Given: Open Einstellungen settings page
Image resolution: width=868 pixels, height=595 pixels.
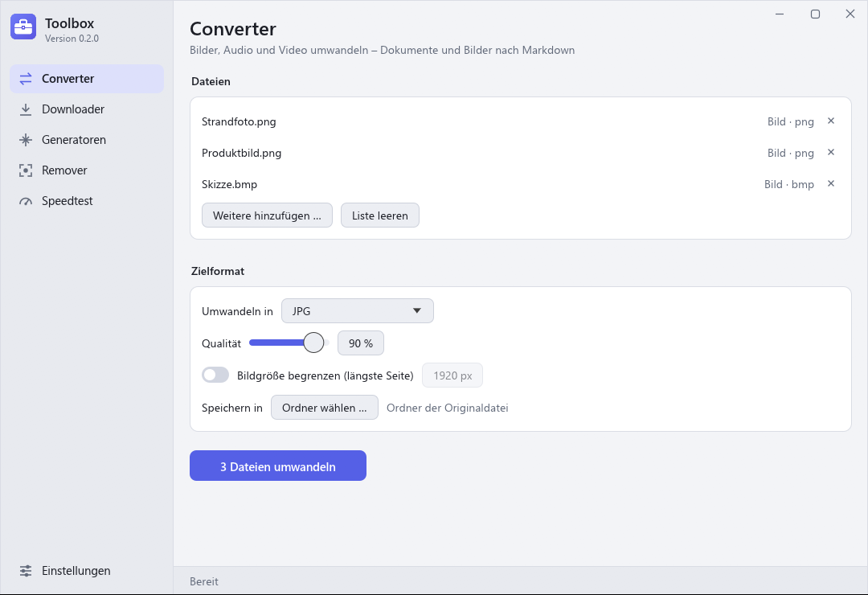Looking at the screenshot, I should click(x=87, y=571).
